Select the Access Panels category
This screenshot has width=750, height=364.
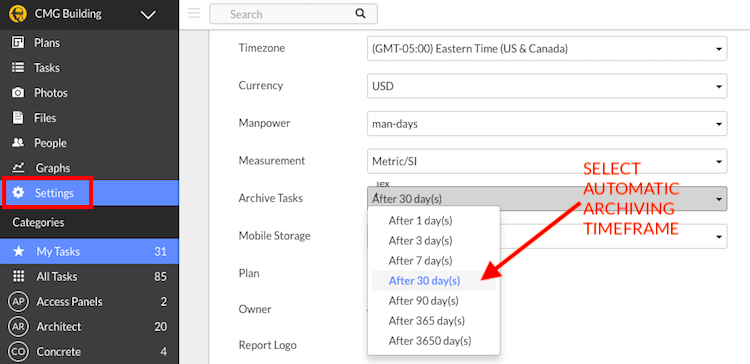[89, 301]
